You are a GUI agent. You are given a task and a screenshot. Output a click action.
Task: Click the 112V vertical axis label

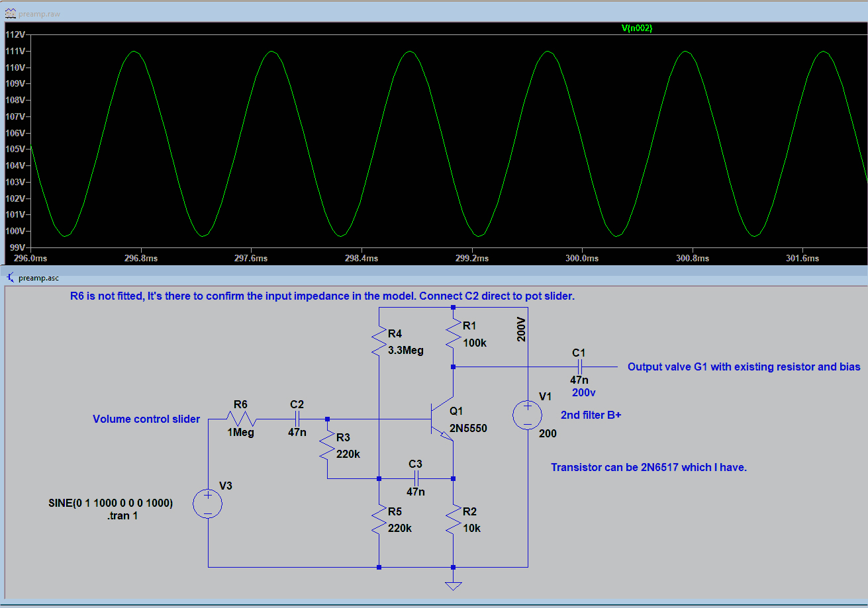click(x=15, y=35)
